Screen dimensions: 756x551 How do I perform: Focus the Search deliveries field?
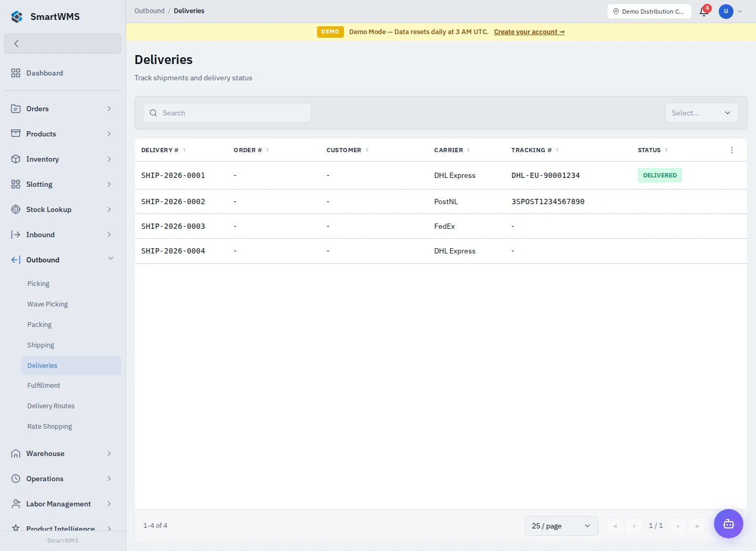[x=227, y=113]
